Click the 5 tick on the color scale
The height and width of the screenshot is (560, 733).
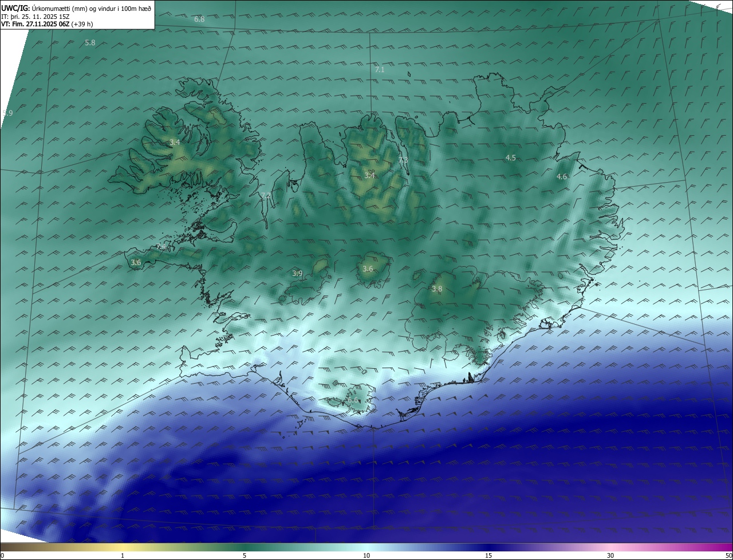pyautogui.click(x=245, y=555)
